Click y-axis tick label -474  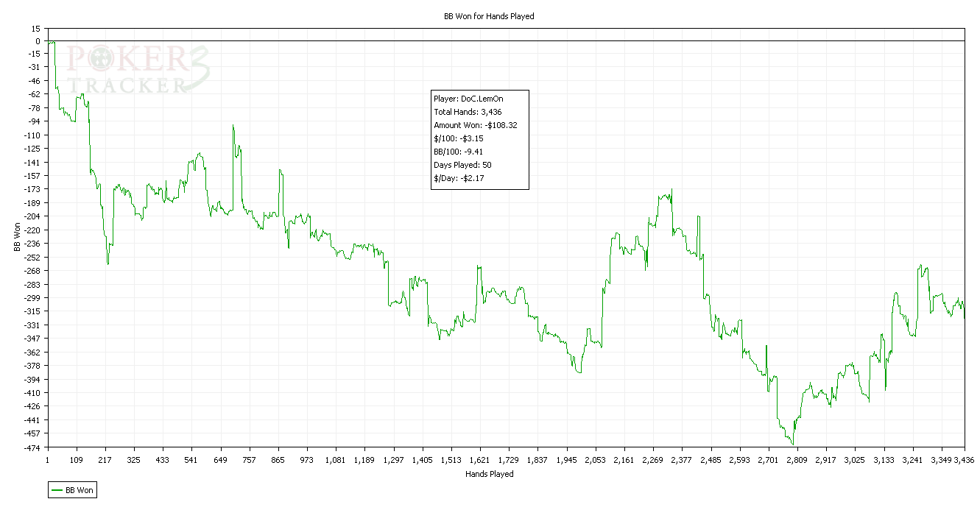click(31, 447)
